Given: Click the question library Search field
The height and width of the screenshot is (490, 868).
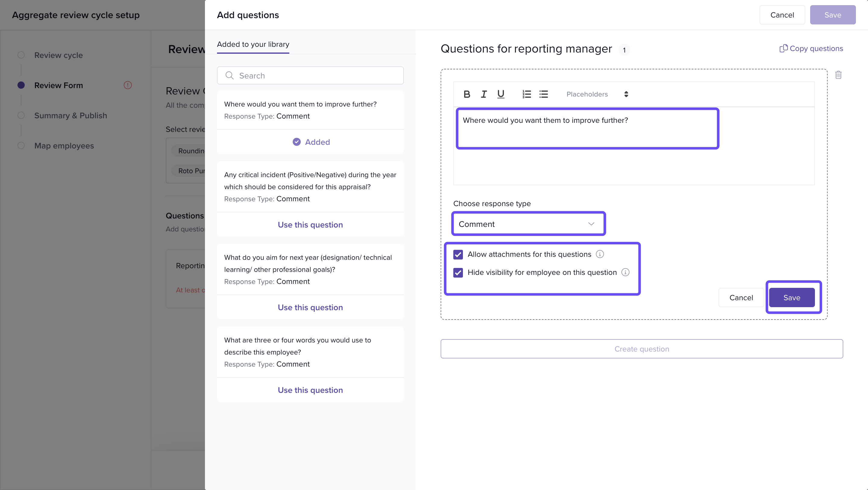Looking at the screenshot, I should coord(310,75).
